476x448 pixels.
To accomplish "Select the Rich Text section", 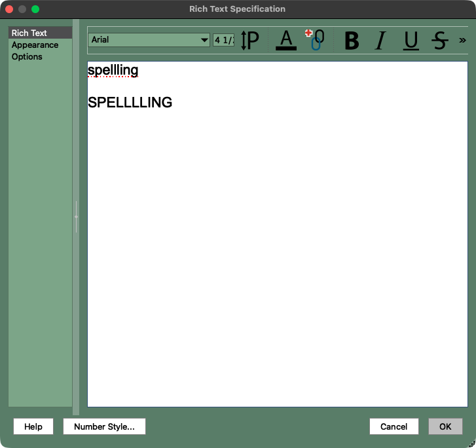I will point(29,33).
